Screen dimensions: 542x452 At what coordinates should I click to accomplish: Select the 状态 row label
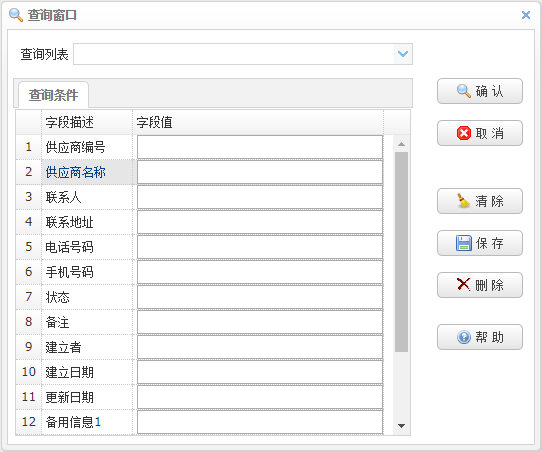tap(58, 297)
